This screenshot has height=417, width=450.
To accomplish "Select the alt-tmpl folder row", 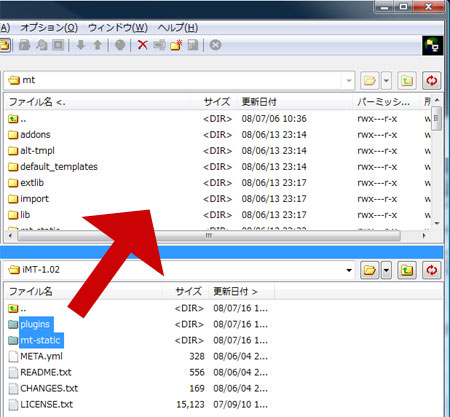I will pos(218,151).
